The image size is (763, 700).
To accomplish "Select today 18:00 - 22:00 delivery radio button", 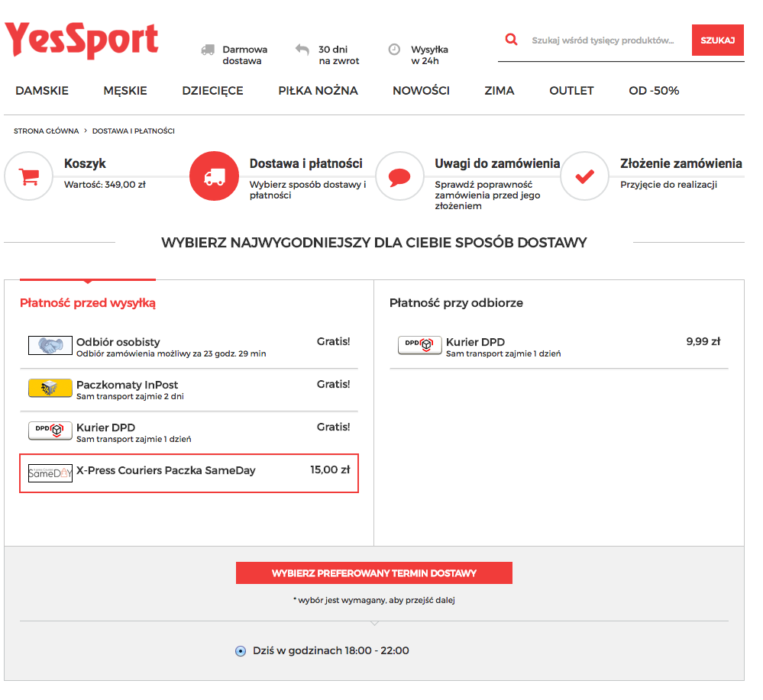I will pos(241,651).
